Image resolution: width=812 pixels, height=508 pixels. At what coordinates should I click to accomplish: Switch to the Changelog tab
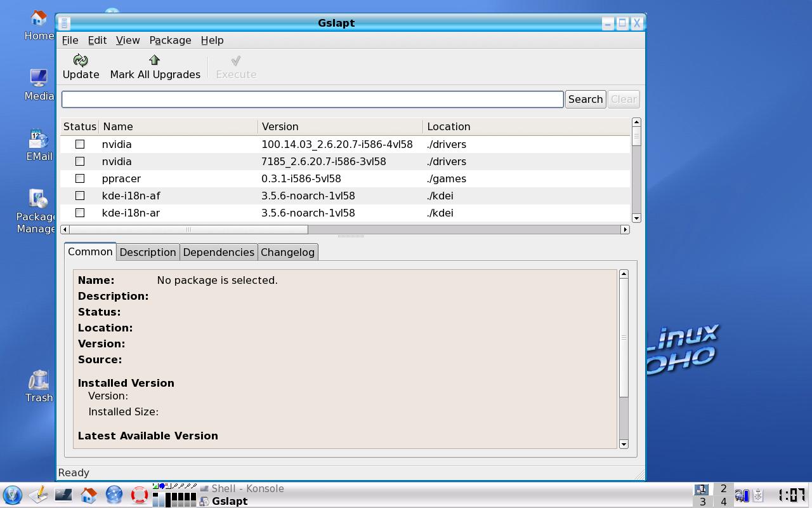287,252
